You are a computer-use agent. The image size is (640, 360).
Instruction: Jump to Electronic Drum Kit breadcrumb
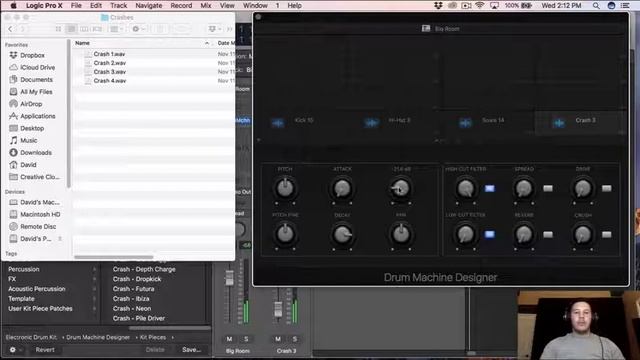tap(31, 338)
